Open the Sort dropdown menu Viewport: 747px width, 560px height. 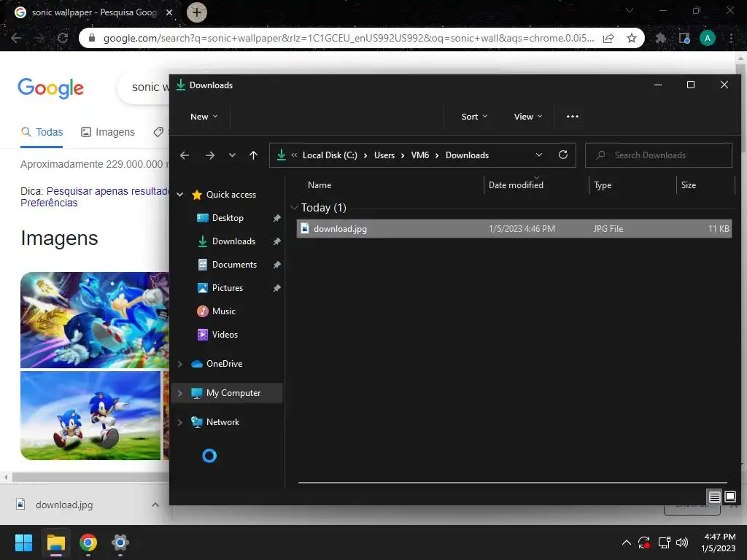pyautogui.click(x=474, y=117)
